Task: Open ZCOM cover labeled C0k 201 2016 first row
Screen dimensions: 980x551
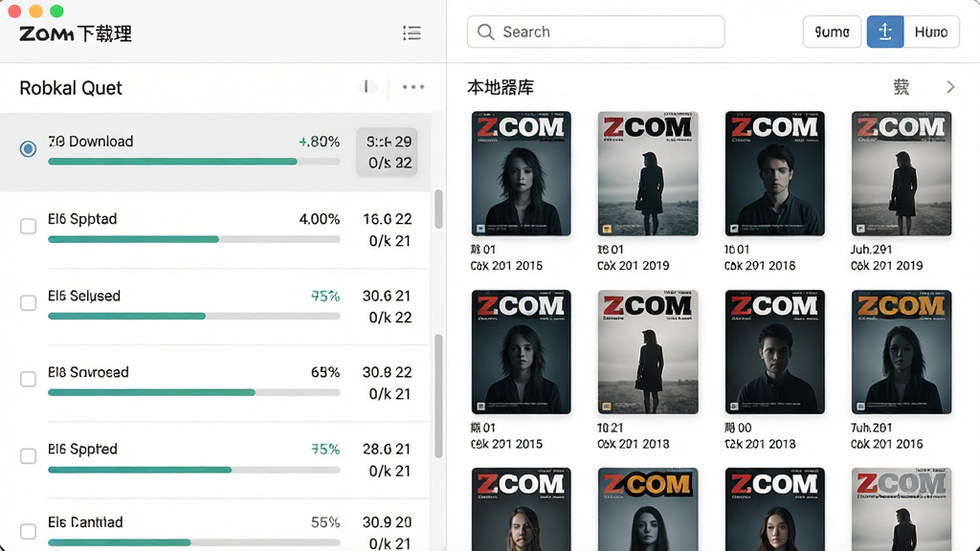Action: (x=775, y=174)
